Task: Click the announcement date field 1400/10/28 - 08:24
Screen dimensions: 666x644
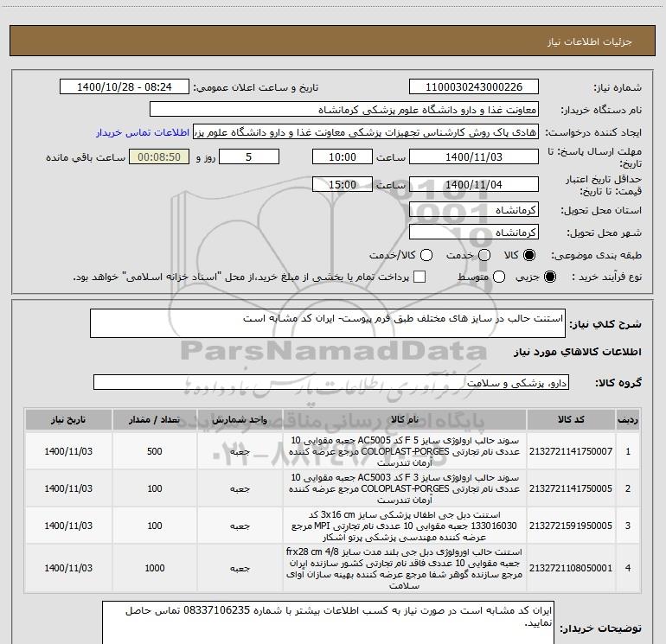Action: coord(125,87)
